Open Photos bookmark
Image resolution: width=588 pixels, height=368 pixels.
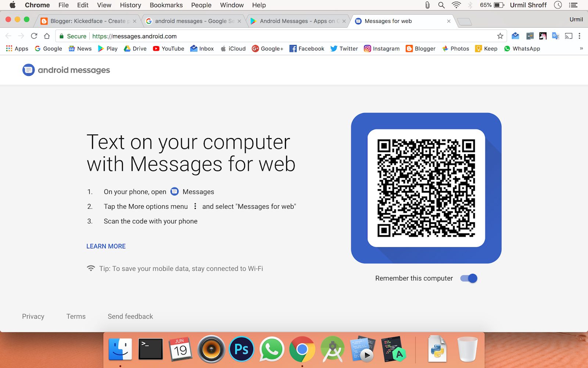[456, 49]
